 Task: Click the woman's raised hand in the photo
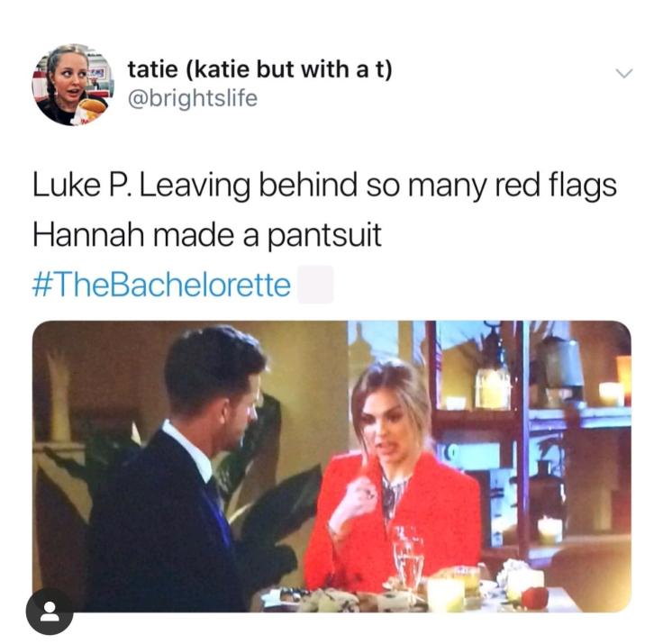pyautogui.click(x=359, y=497)
